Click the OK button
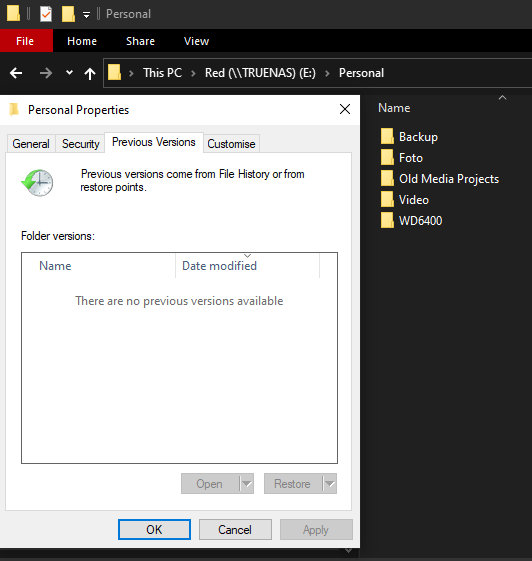532x561 pixels. coord(154,530)
